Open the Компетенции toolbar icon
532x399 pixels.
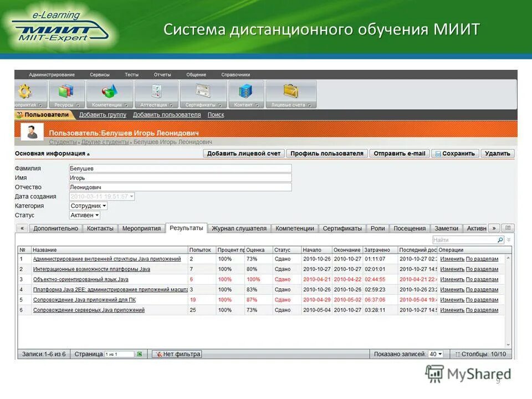click(110, 91)
